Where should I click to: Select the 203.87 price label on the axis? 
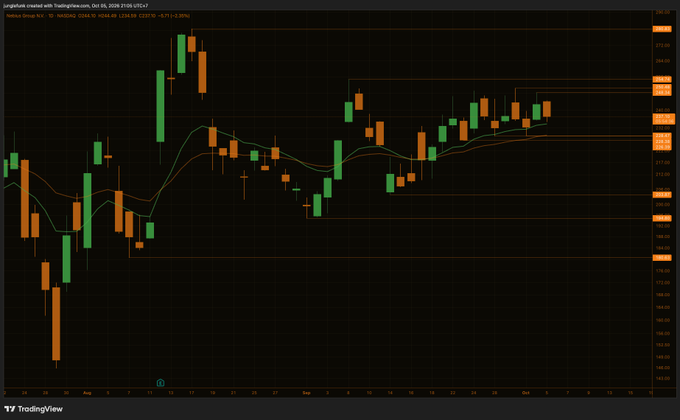pos(662,195)
